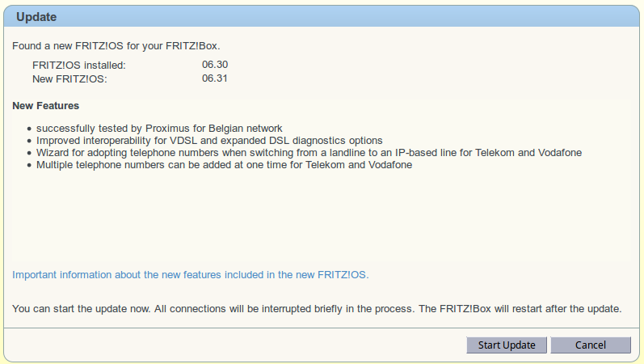Select the "FRITZ!OS installed:" label
This screenshot has width=644, height=364.
[79, 65]
